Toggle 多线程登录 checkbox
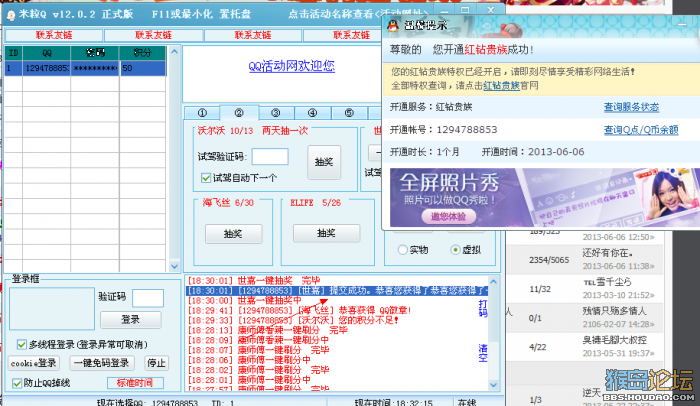 coord(21,344)
